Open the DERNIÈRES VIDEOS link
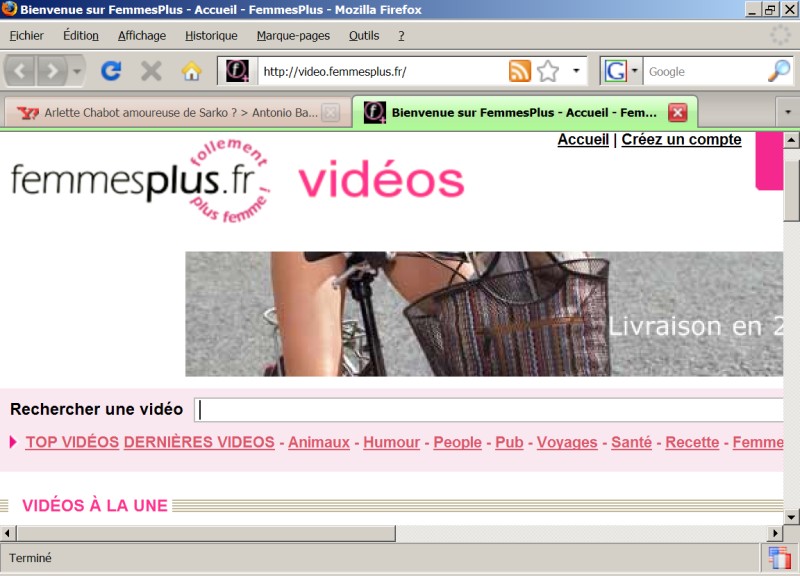The width and height of the screenshot is (800, 576). (199, 442)
